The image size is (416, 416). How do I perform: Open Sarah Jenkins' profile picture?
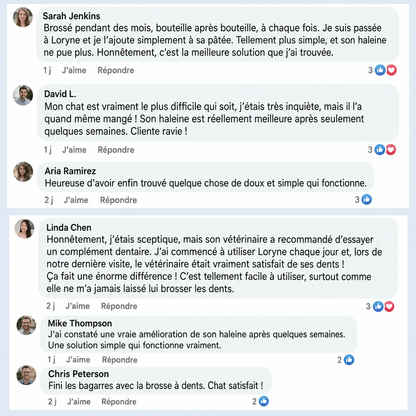pos(23,17)
